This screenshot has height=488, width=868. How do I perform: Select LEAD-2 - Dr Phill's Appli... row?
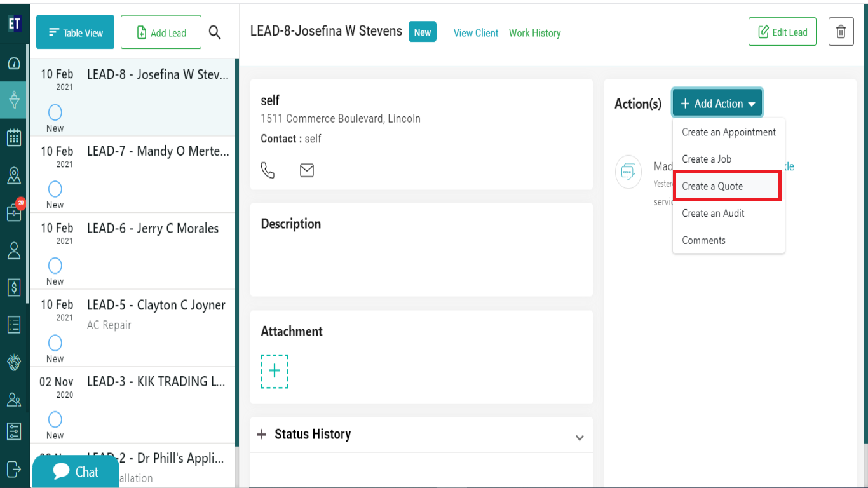point(132,466)
